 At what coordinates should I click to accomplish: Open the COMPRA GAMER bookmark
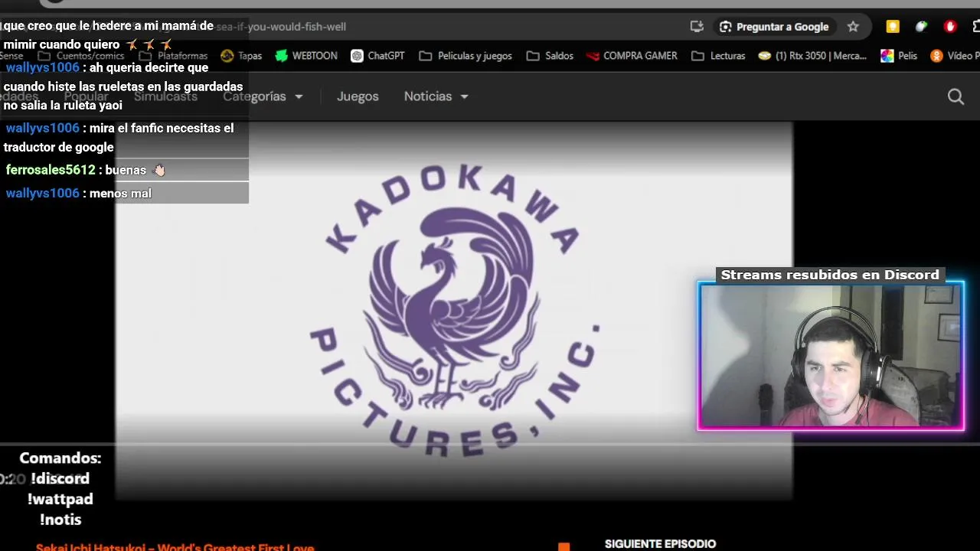632,56
